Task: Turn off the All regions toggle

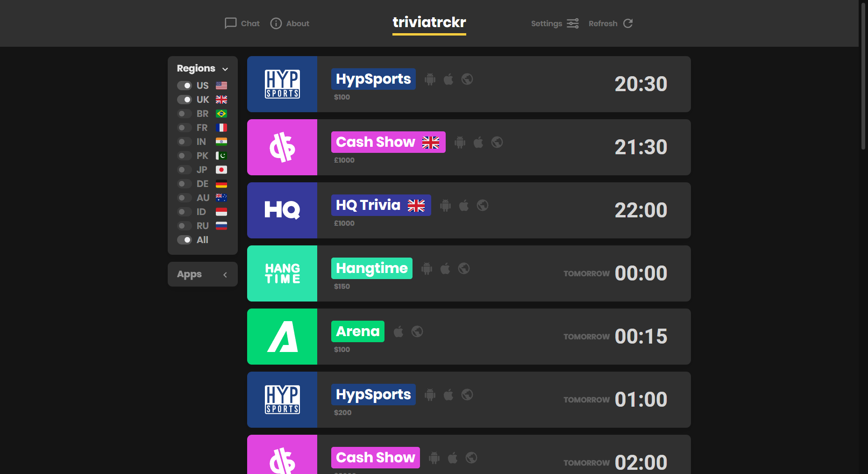Action: (x=184, y=240)
